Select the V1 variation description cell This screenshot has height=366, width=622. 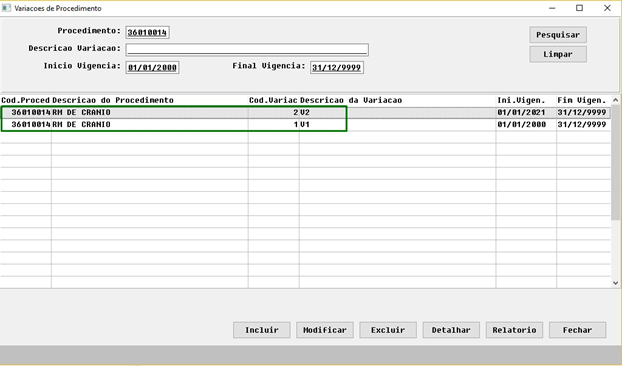(x=397, y=125)
